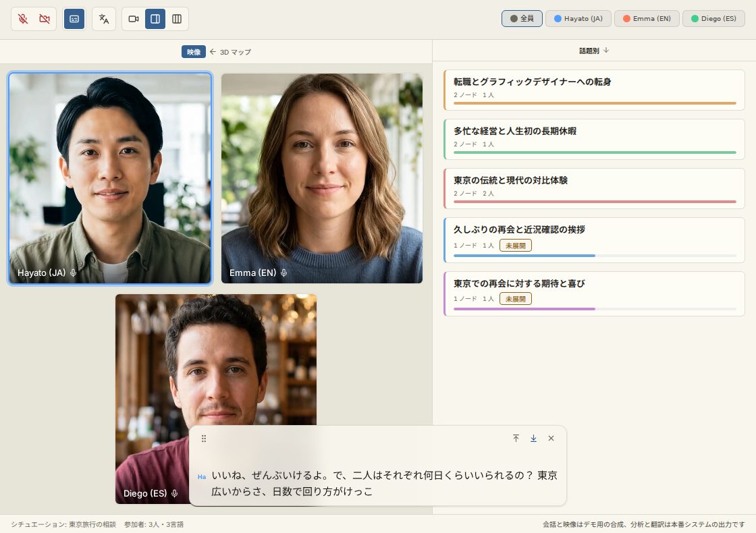Open the 話題別 sort dropdown
The image size is (756, 533).
(594, 51)
